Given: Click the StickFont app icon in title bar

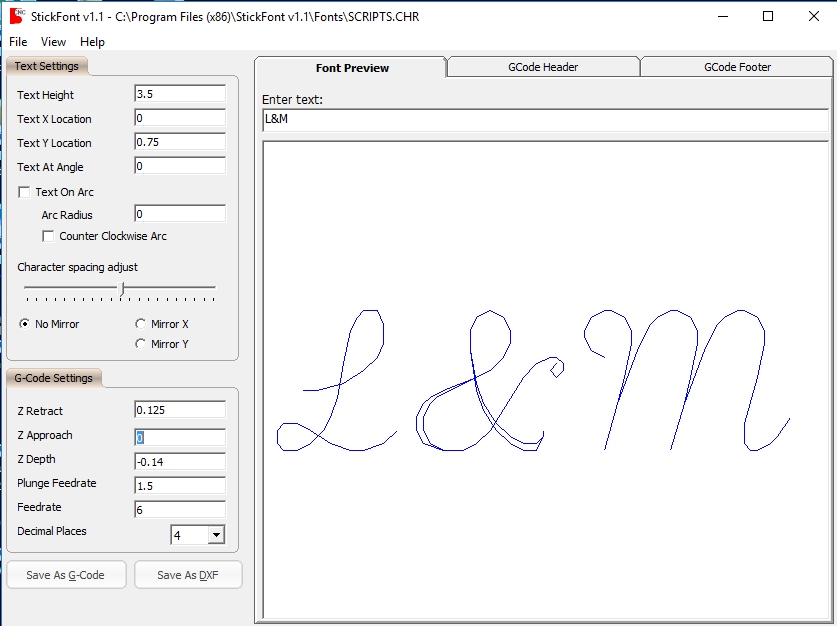Looking at the screenshot, I should pyautogui.click(x=17, y=16).
